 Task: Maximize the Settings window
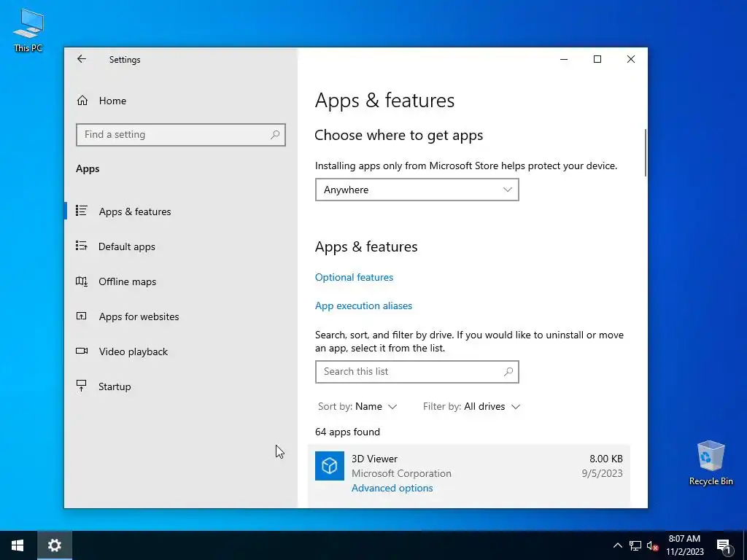597,59
